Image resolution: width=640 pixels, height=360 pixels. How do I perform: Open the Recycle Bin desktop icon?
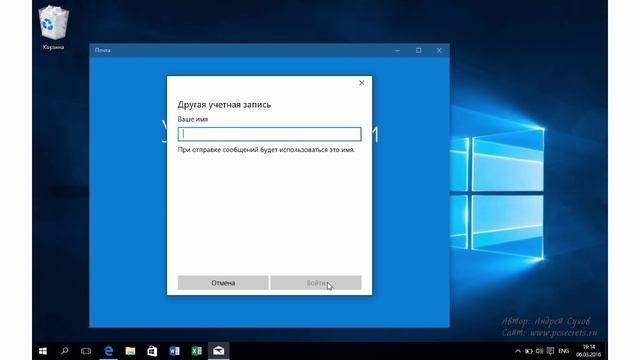tap(53, 28)
